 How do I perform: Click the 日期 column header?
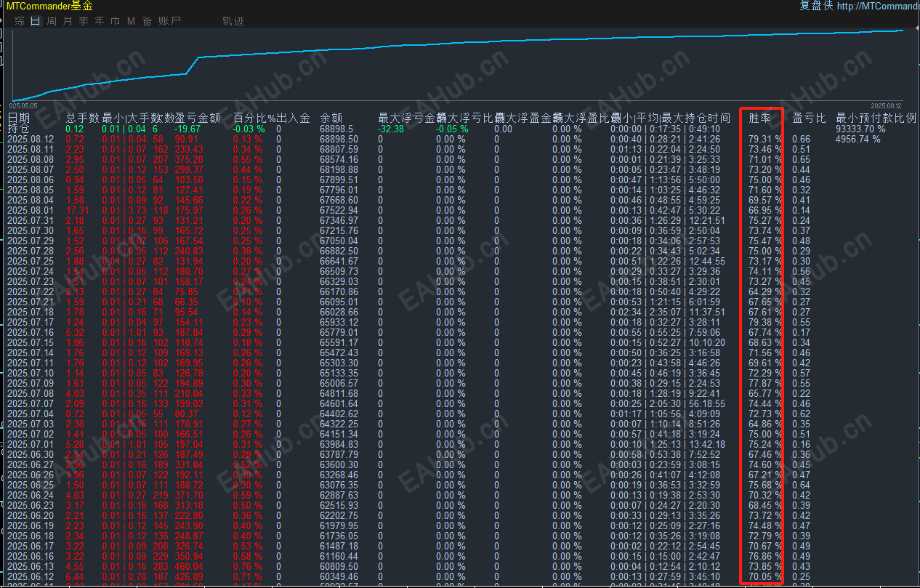coord(19,118)
